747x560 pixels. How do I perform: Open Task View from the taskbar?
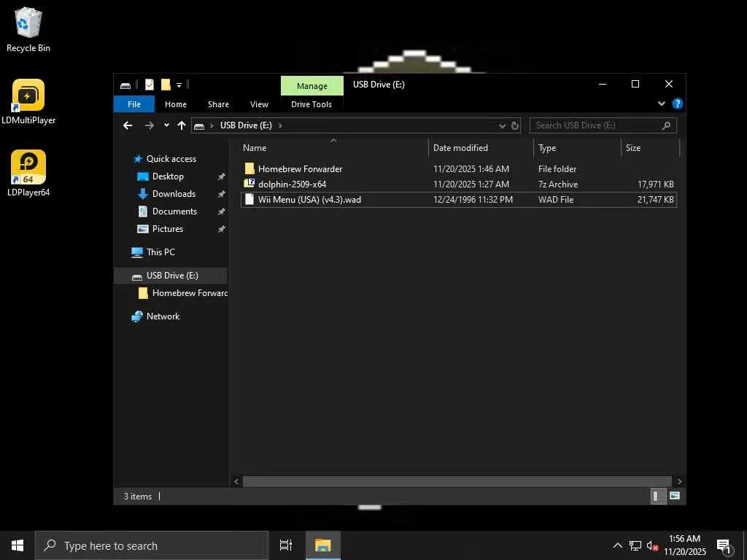click(285, 545)
